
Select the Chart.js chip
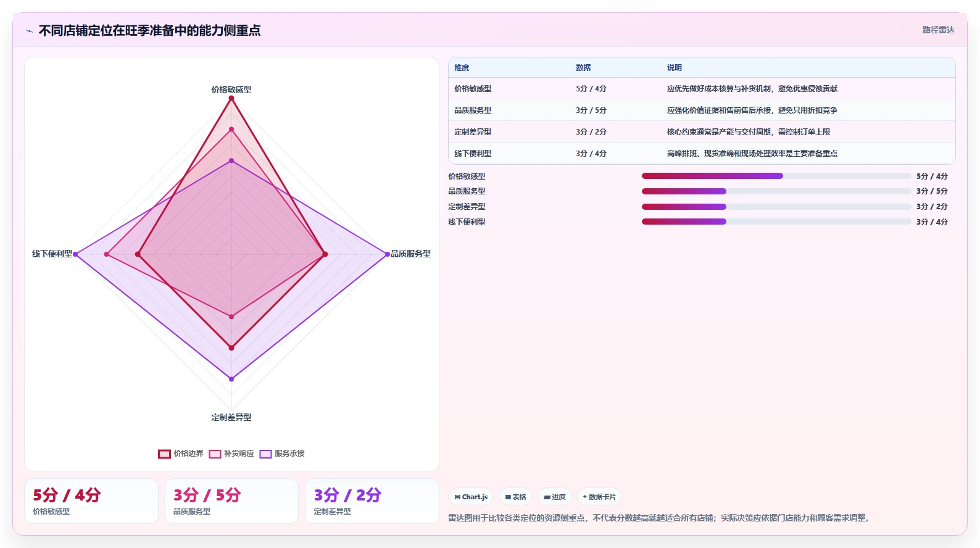[x=471, y=497]
